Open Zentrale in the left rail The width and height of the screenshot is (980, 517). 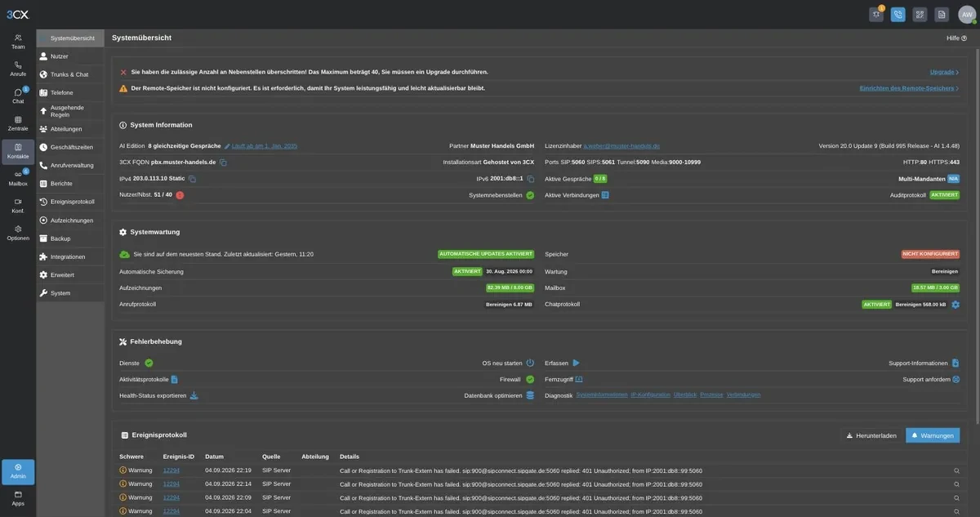18,123
